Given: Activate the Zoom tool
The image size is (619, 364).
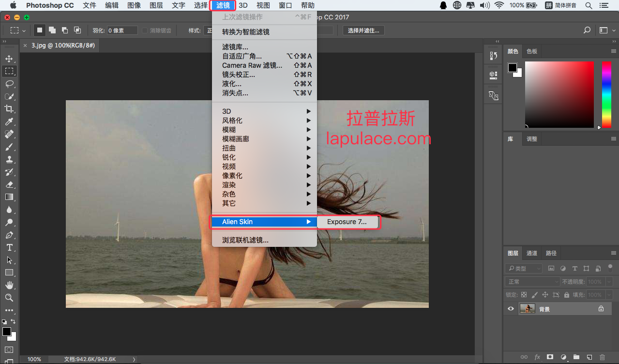Looking at the screenshot, I should 9,298.
